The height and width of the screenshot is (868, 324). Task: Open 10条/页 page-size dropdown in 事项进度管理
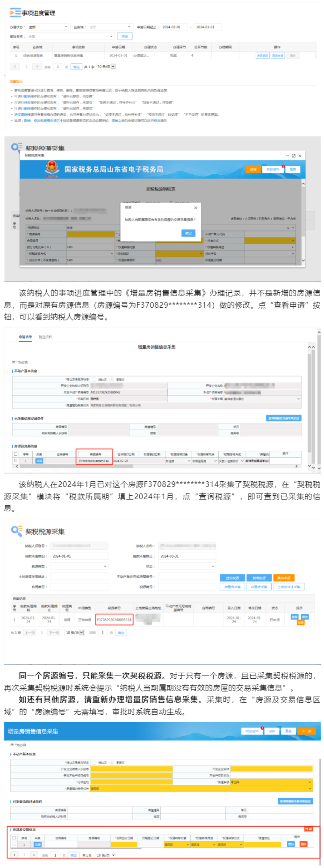coord(106,67)
